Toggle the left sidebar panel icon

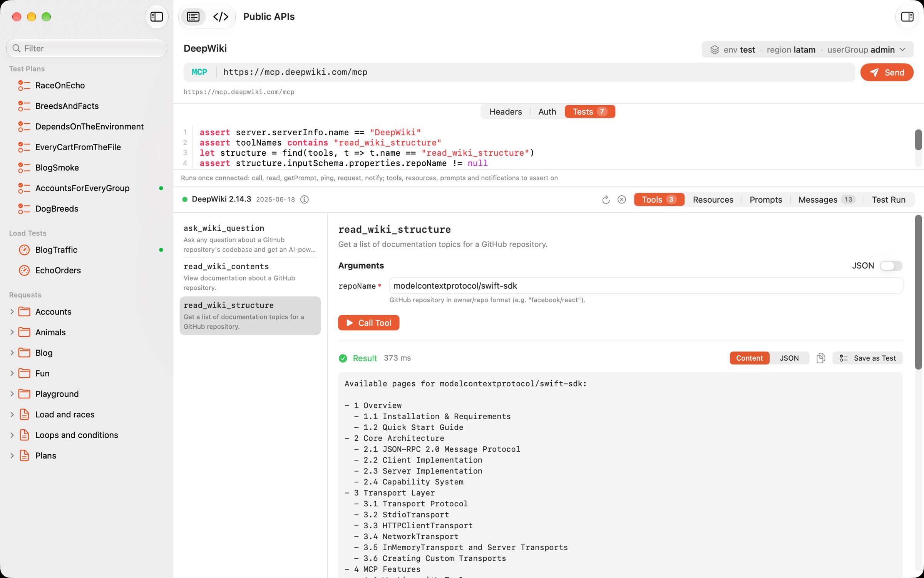pos(156,17)
